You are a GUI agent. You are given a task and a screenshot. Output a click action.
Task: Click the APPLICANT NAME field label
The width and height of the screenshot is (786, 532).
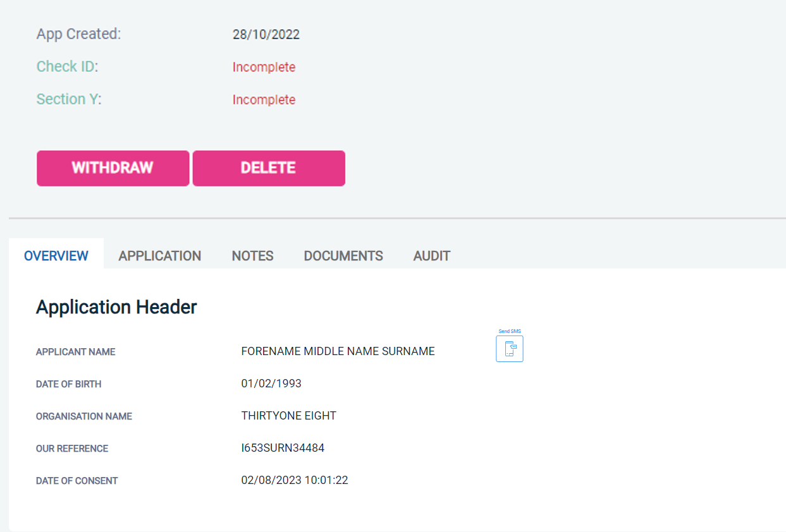pyautogui.click(x=75, y=352)
